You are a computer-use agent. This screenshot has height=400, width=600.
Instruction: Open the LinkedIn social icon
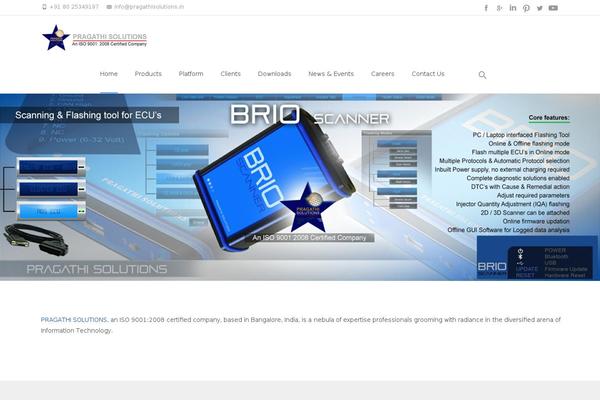click(513, 8)
